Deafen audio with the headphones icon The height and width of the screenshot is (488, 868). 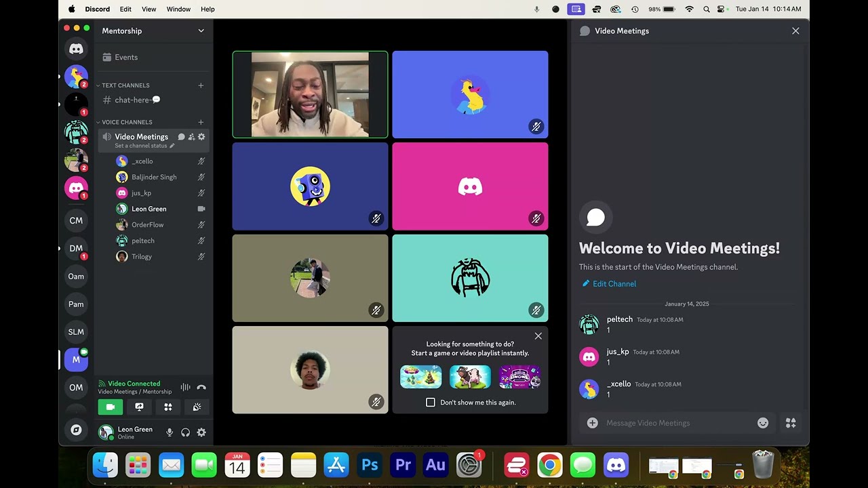pyautogui.click(x=185, y=432)
